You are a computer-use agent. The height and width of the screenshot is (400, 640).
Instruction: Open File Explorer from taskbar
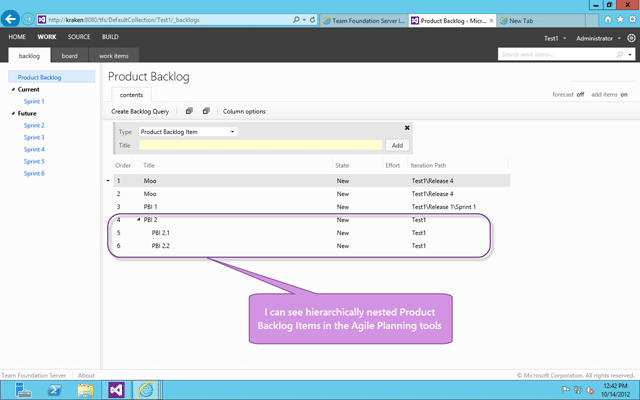tap(85, 390)
